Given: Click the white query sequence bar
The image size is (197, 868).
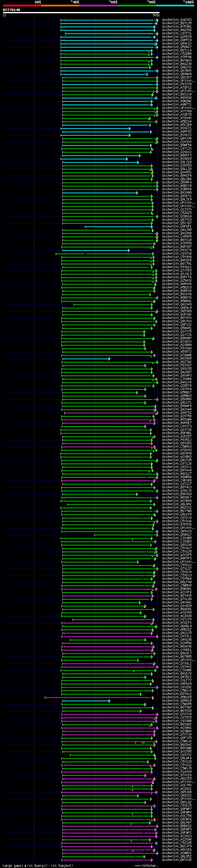Looking at the screenshot, I should click(81, 13).
